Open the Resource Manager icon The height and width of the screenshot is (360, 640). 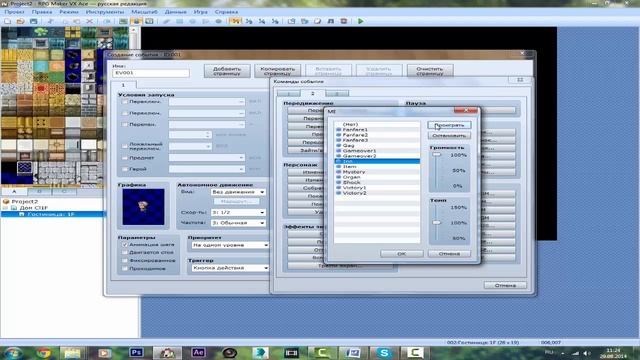click(x=304, y=21)
